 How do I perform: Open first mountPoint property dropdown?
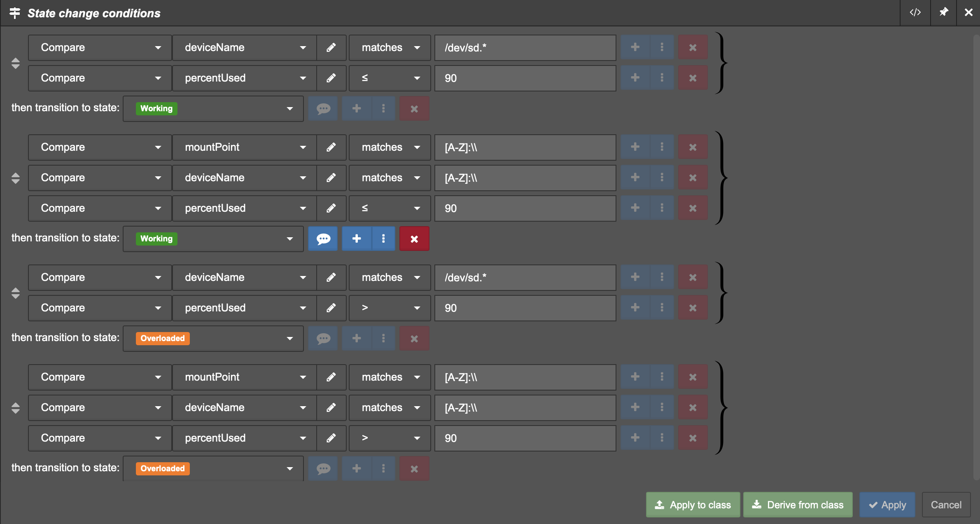(x=245, y=147)
